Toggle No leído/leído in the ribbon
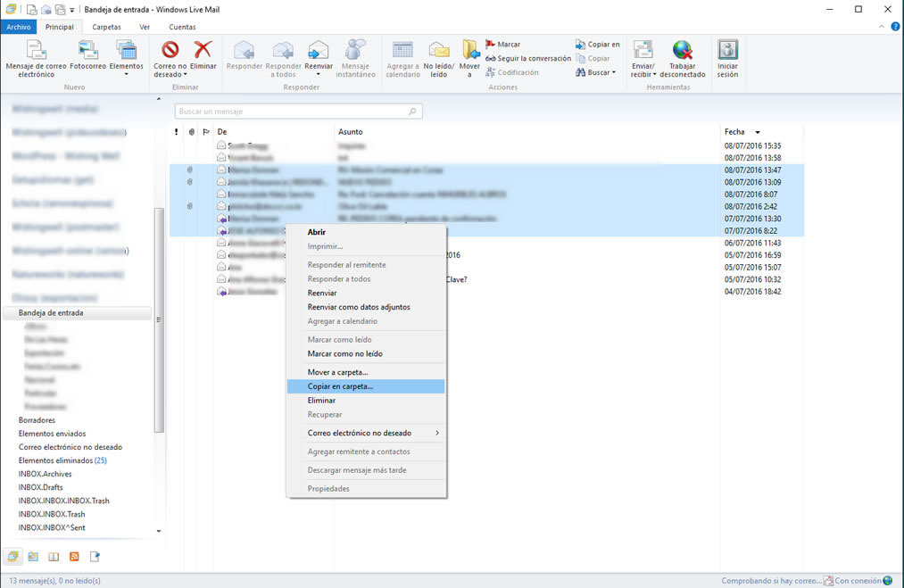 click(x=439, y=59)
